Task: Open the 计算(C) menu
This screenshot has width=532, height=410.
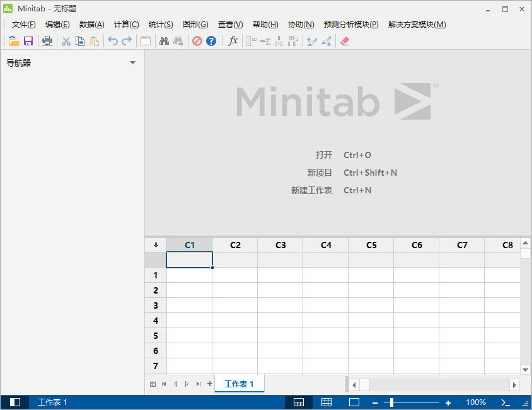Action: 126,25
